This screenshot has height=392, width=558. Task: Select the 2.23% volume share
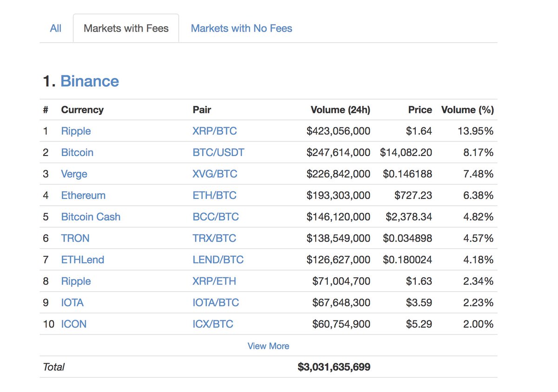click(x=478, y=303)
